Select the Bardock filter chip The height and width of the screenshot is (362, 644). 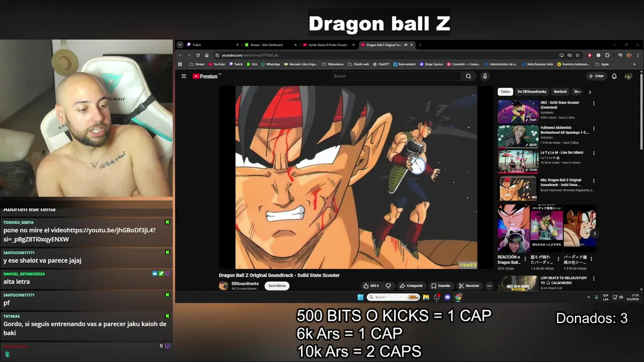click(560, 92)
